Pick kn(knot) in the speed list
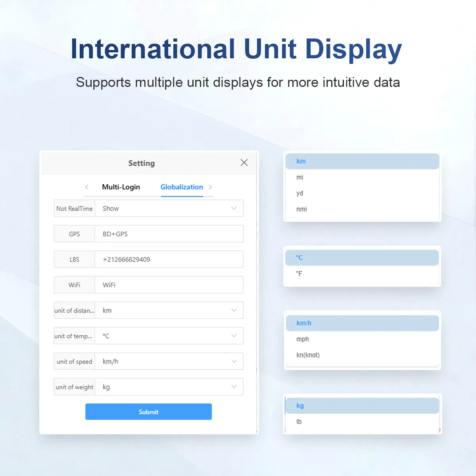The image size is (476, 476). 362,355
